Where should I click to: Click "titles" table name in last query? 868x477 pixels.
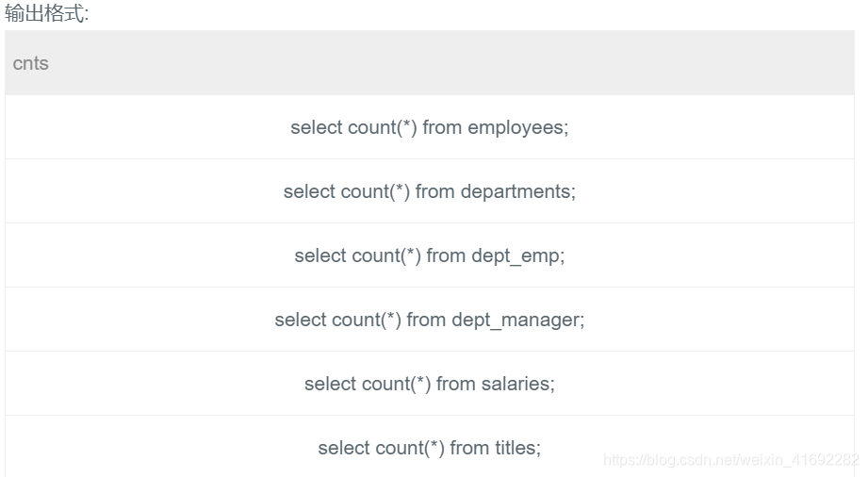click(x=517, y=448)
